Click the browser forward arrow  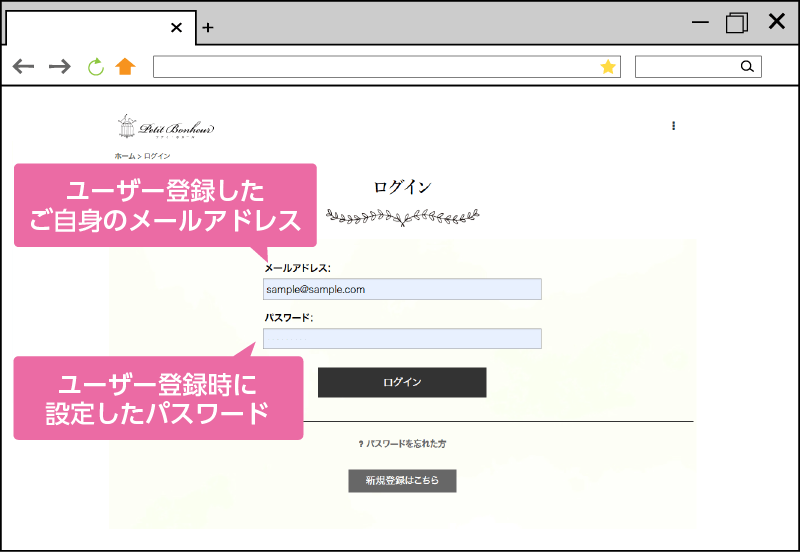[60, 67]
